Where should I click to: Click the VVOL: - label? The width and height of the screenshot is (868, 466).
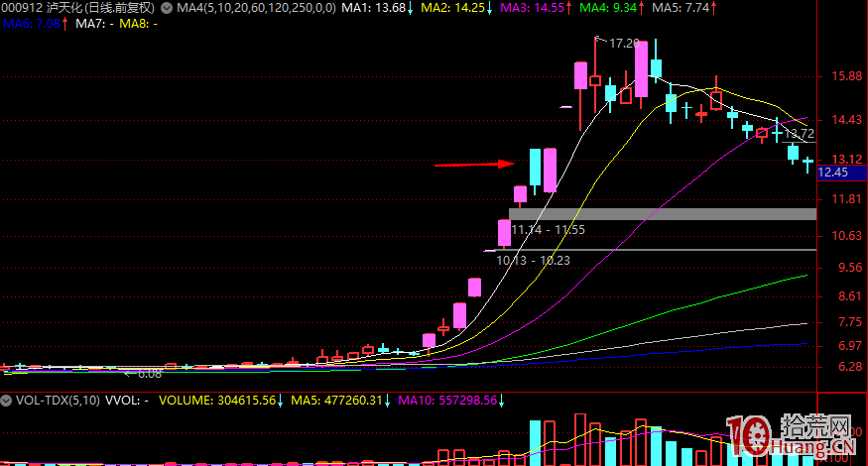127,401
